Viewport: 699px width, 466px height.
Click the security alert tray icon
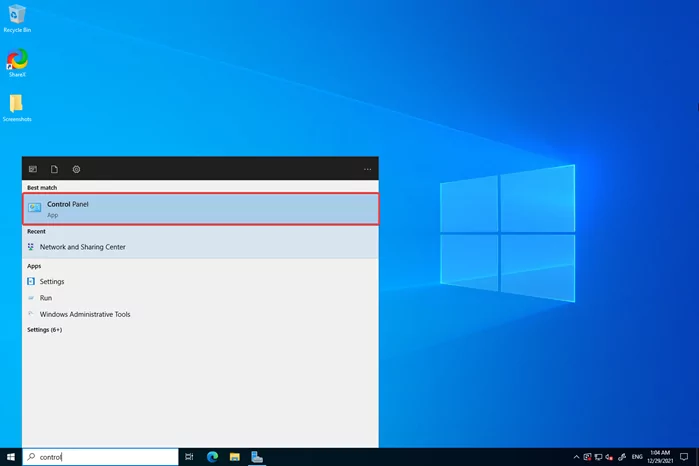coord(587,457)
